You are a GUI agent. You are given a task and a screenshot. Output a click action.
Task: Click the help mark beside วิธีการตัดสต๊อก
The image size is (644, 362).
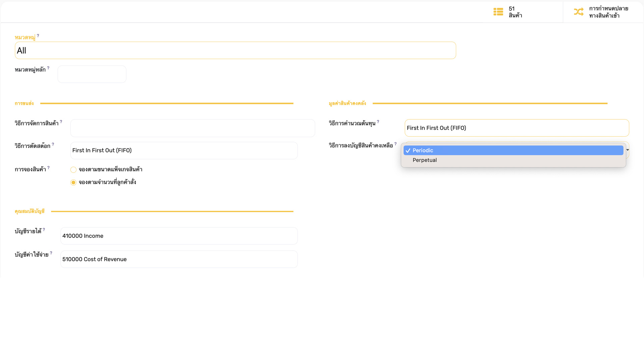coord(53,144)
